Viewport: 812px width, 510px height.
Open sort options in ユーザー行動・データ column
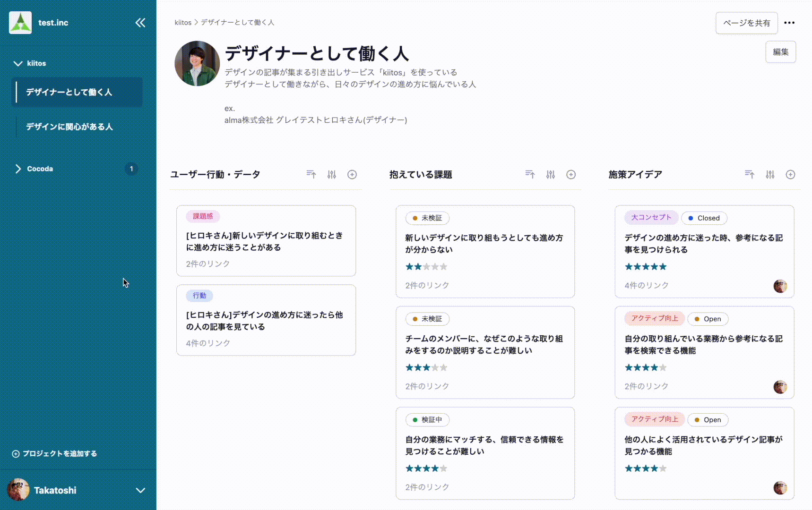click(x=311, y=174)
